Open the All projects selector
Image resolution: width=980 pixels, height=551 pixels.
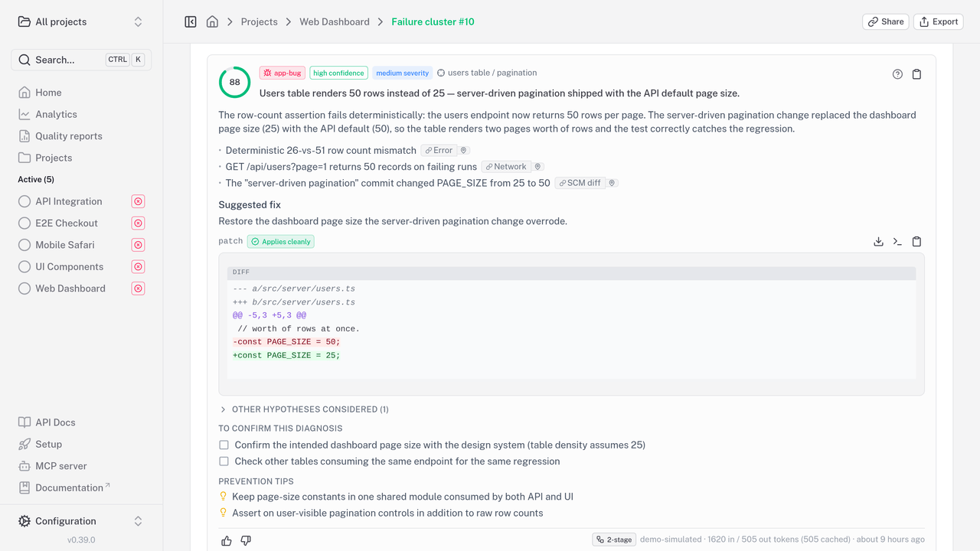[x=80, y=21]
